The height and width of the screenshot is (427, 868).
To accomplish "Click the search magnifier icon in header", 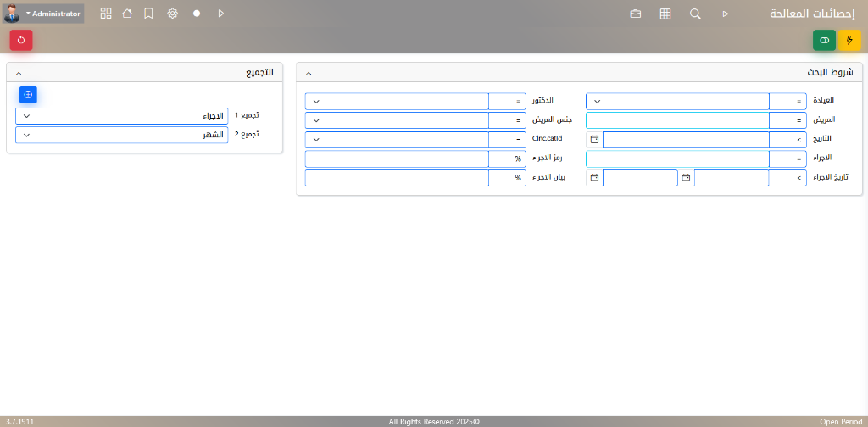I will [695, 14].
